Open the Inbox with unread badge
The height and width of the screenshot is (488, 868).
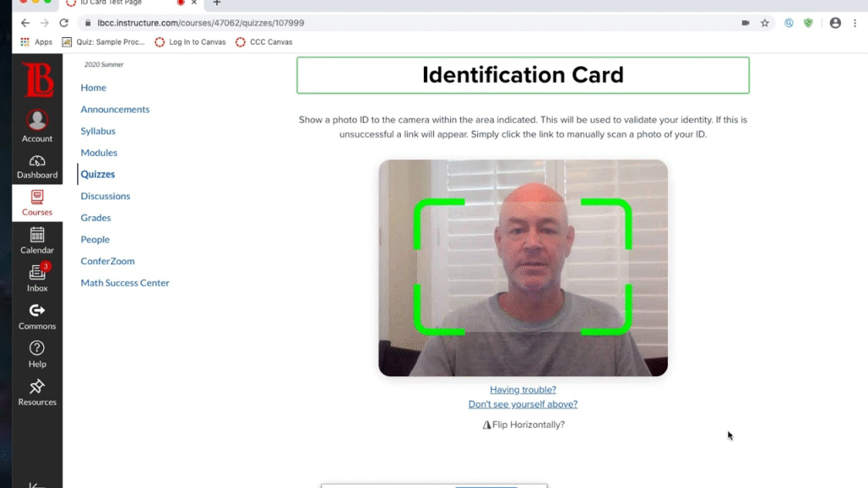click(x=36, y=278)
